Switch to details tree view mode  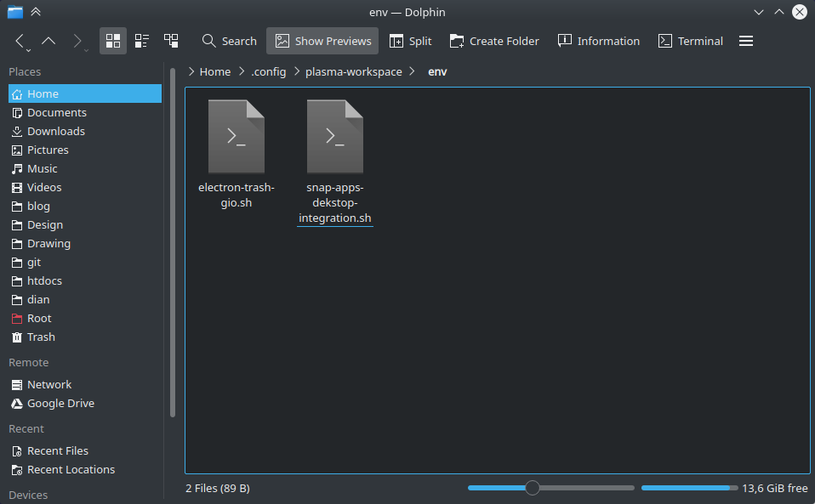[x=170, y=40]
